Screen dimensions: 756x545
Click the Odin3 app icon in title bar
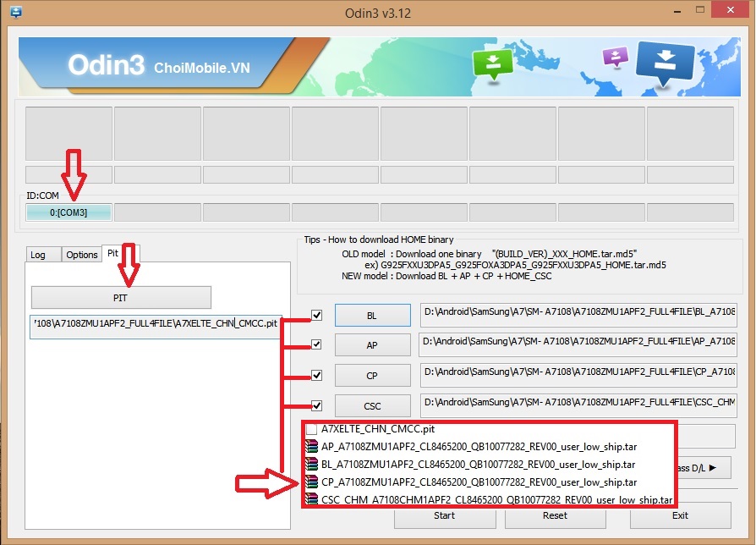[x=16, y=12]
